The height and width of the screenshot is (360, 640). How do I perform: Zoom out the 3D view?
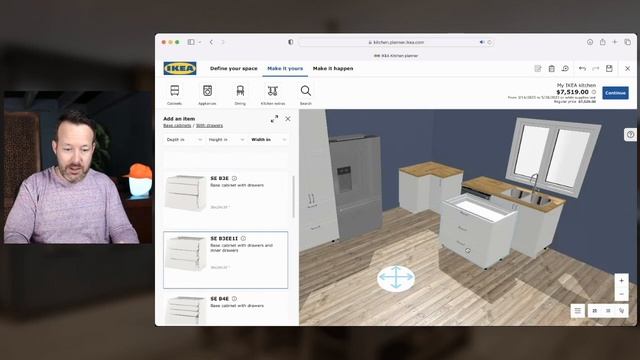click(x=621, y=294)
